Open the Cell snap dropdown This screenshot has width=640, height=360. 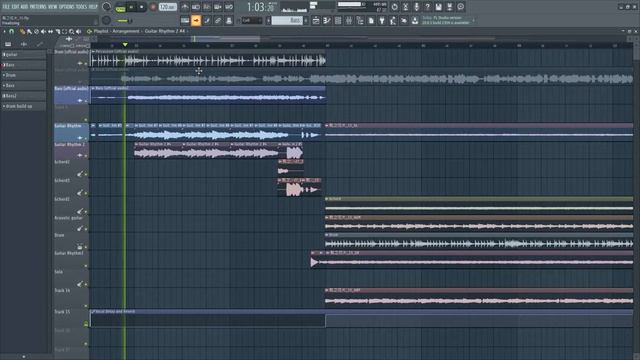click(x=252, y=20)
